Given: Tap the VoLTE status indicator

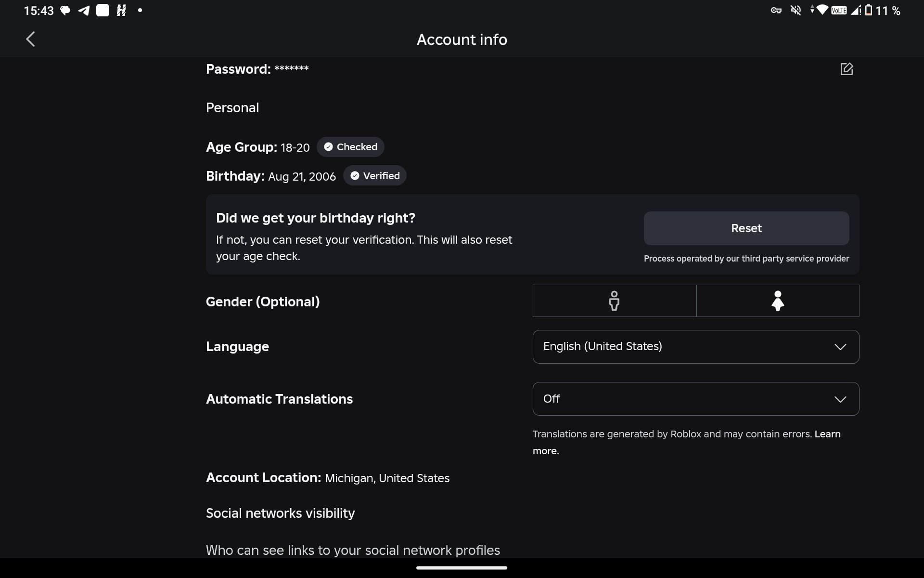Looking at the screenshot, I should [x=839, y=11].
